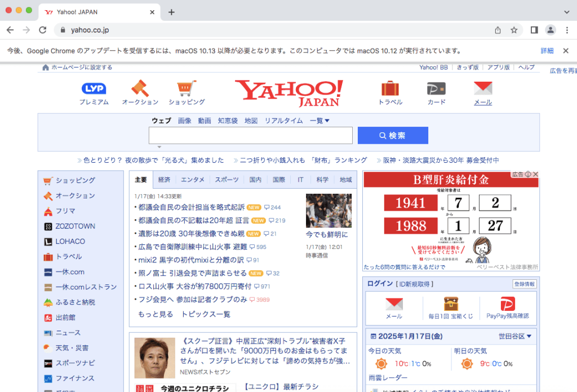This screenshot has width=577, height=392.
Task: Open LYP Premium icon
Action: (x=94, y=88)
